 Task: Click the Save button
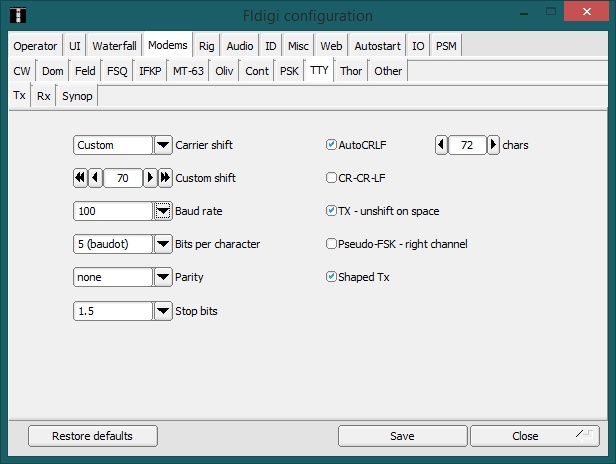(402, 436)
